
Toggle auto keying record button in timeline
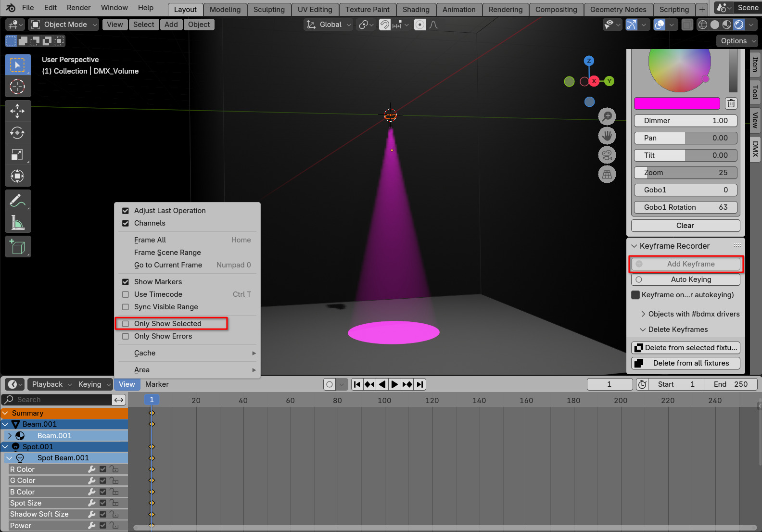point(330,384)
